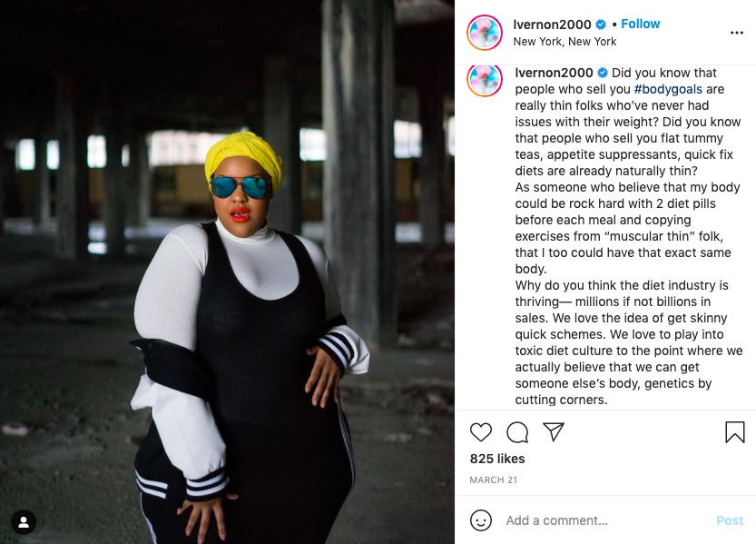The image size is (756, 544).
Task: Open the three-dot more options menu
Action: click(x=737, y=33)
